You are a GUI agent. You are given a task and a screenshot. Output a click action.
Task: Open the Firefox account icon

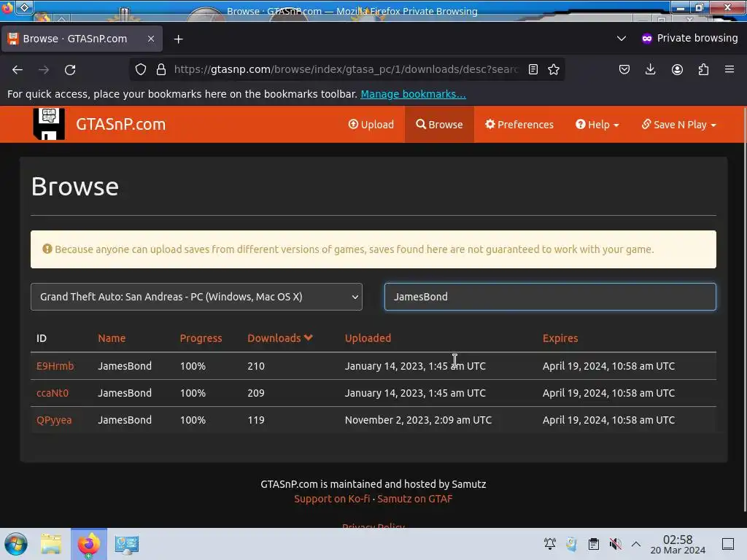(677, 69)
